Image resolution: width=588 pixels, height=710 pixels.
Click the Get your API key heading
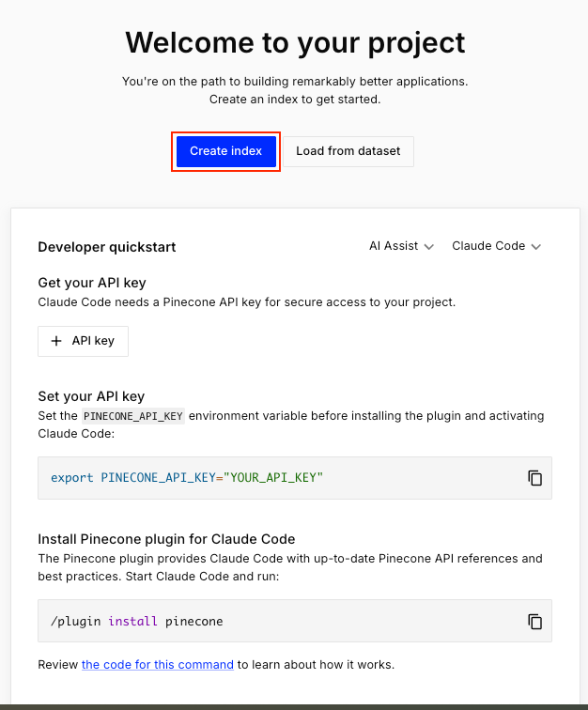[92, 283]
